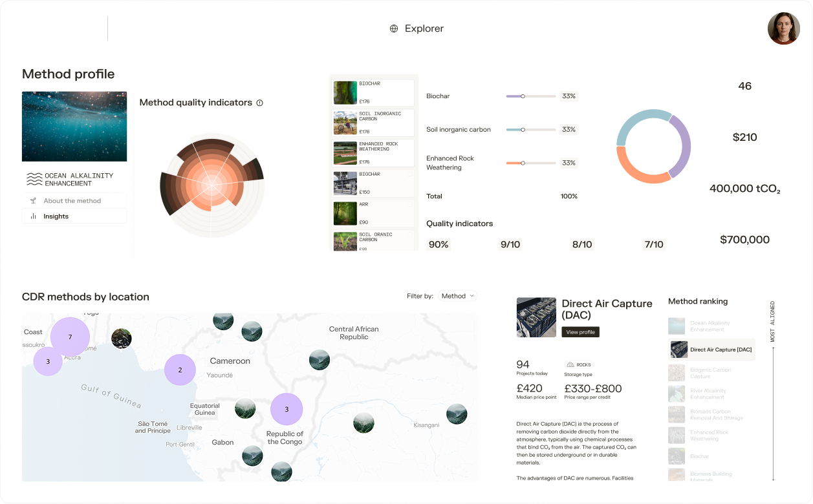
Task: Open the Soil Inorganic Carbon card thumbnail
Action: [345, 123]
